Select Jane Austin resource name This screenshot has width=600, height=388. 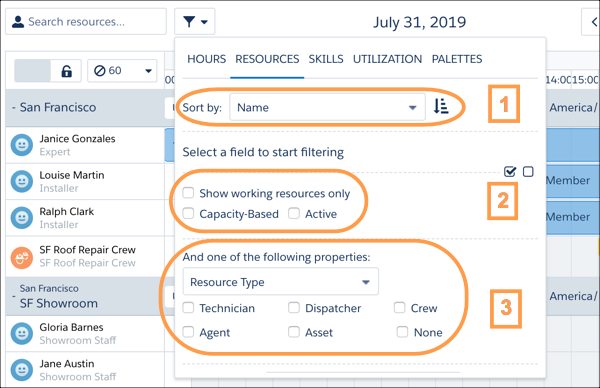click(67, 364)
